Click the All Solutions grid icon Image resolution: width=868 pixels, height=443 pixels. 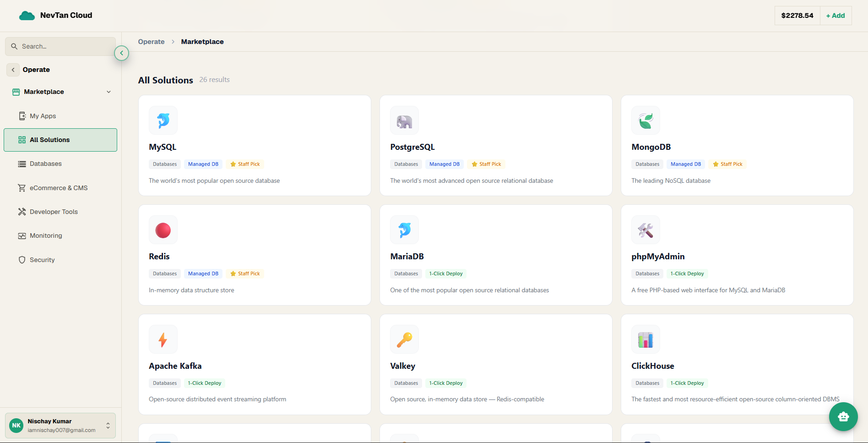(x=22, y=140)
